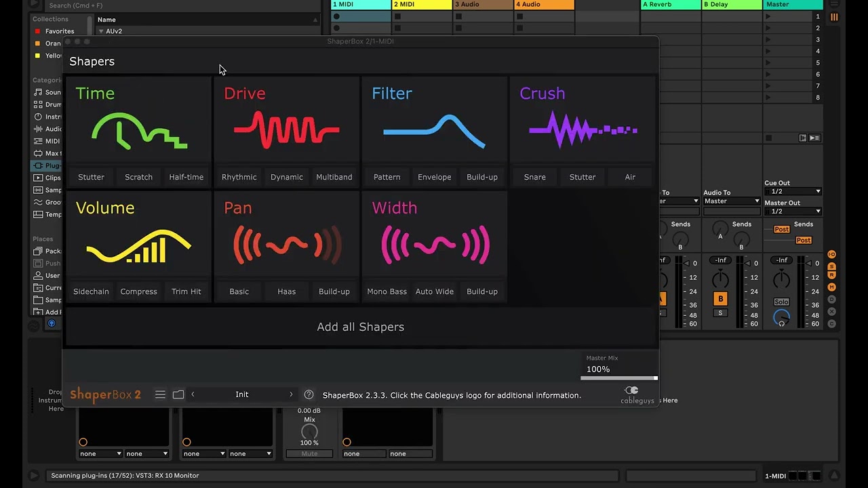Open ShaperBox Init preset selector

242,394
